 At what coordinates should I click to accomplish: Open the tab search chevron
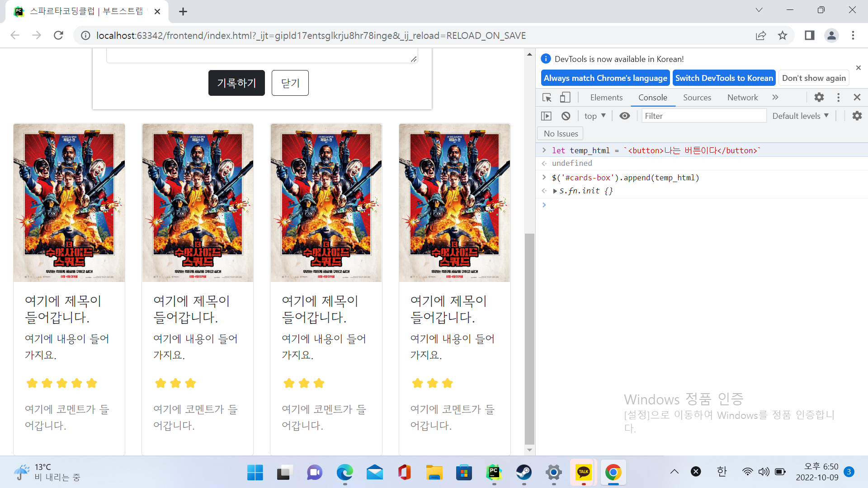click(759, 10)
